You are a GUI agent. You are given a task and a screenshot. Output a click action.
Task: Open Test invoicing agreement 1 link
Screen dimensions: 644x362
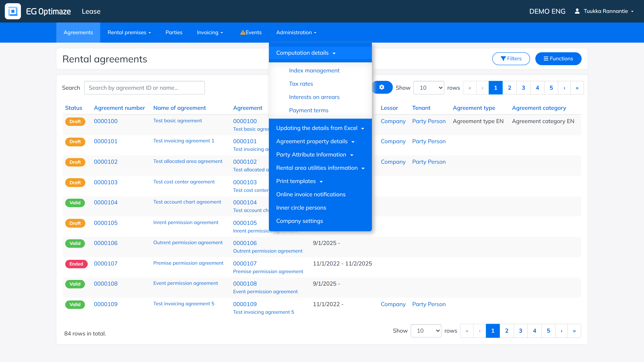(x=184, y=141)
